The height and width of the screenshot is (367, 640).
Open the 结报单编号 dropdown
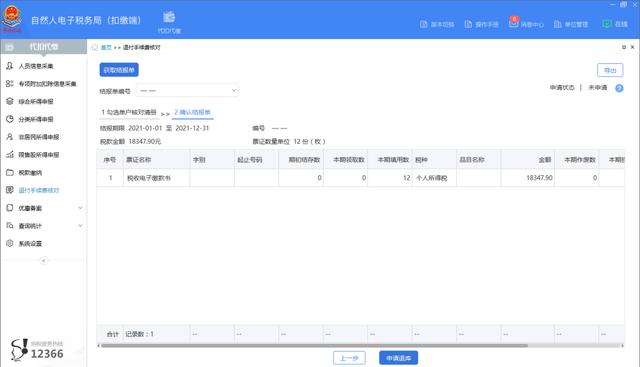187,90
